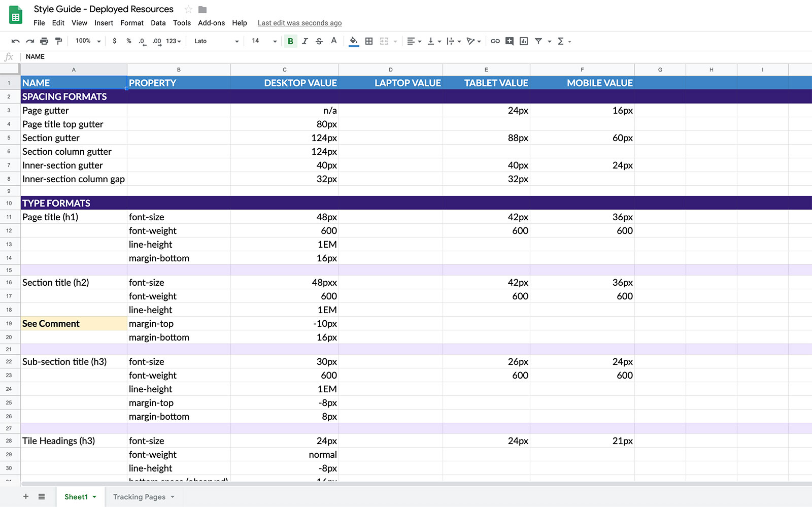Open the Edit menu
The image size is (812, 507).
coord(58,23)
